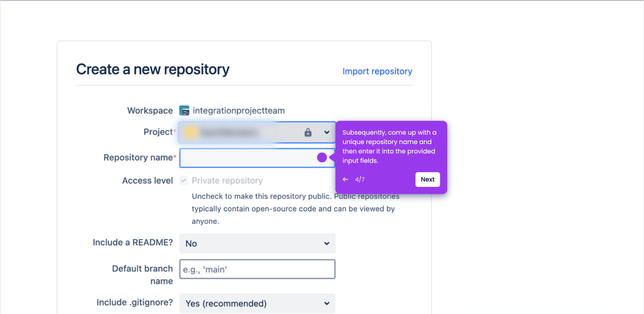The width and height of the screenshot is (644, 314).
Task: Click the 4/7 step counter text
Action: (x=360, y=179)
